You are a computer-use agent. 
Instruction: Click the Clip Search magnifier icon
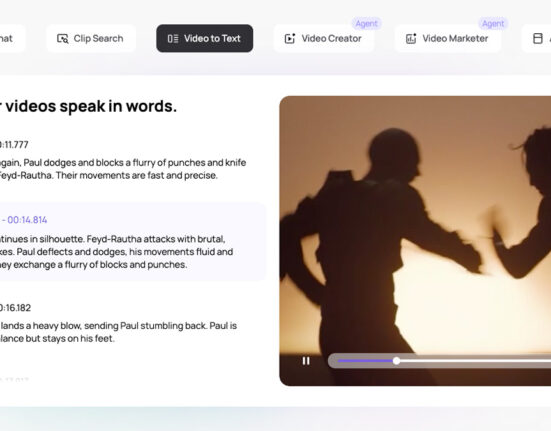[x=63, y=39]
